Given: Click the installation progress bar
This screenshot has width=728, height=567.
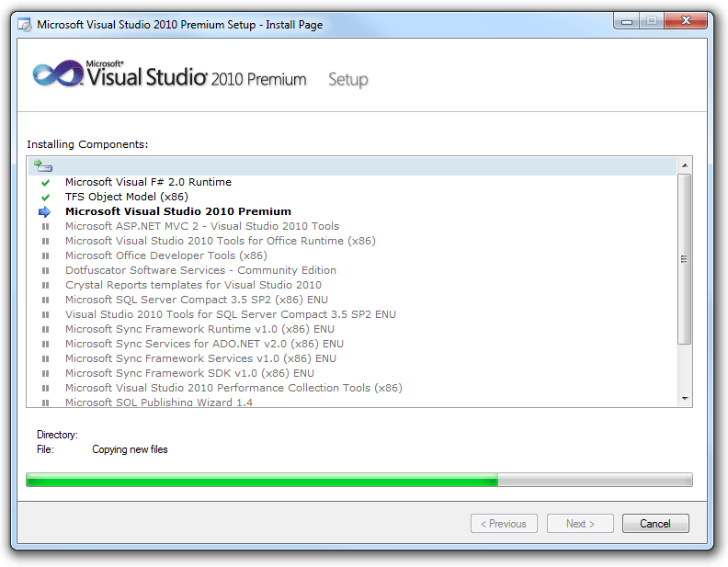Looking at the screenshot, I should point(359,480).
